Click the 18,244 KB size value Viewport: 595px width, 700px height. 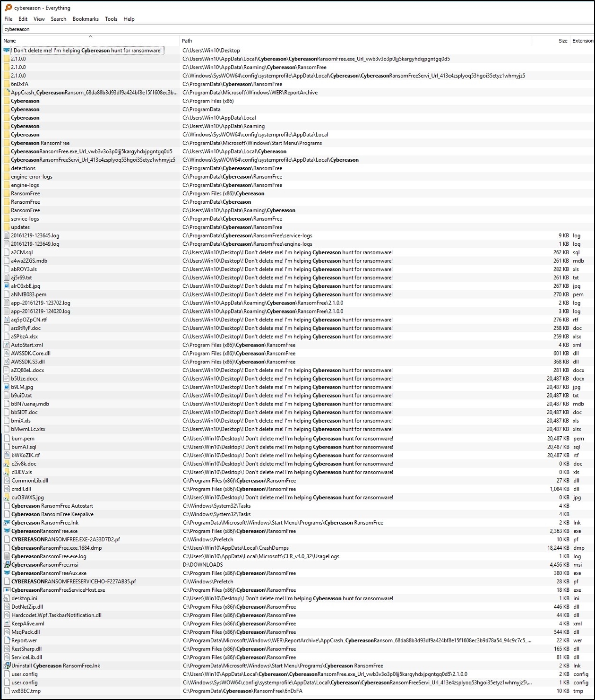click(558, 548)
